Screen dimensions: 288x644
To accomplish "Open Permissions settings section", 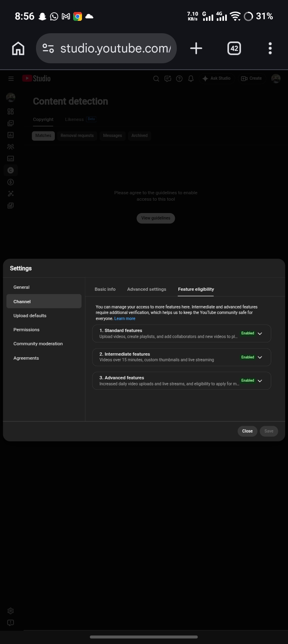I will pos(44,330).
